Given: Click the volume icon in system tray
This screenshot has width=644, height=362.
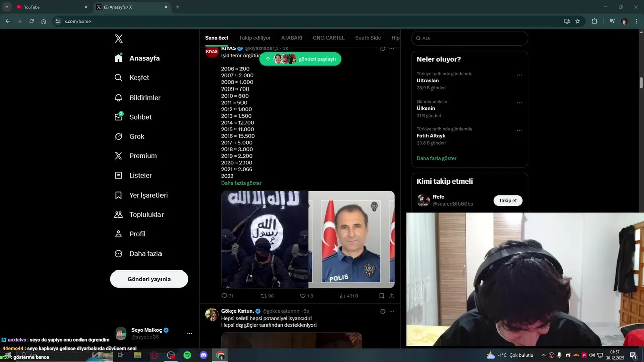Looking at the screenshot, I should tap(592, 355).
